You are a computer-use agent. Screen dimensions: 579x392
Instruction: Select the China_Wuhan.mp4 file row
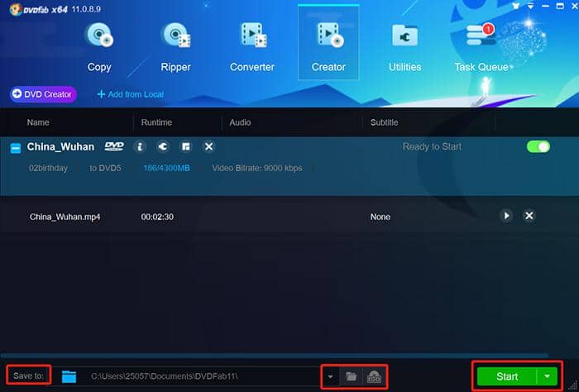pyautogui.click(x=289, y=217)
